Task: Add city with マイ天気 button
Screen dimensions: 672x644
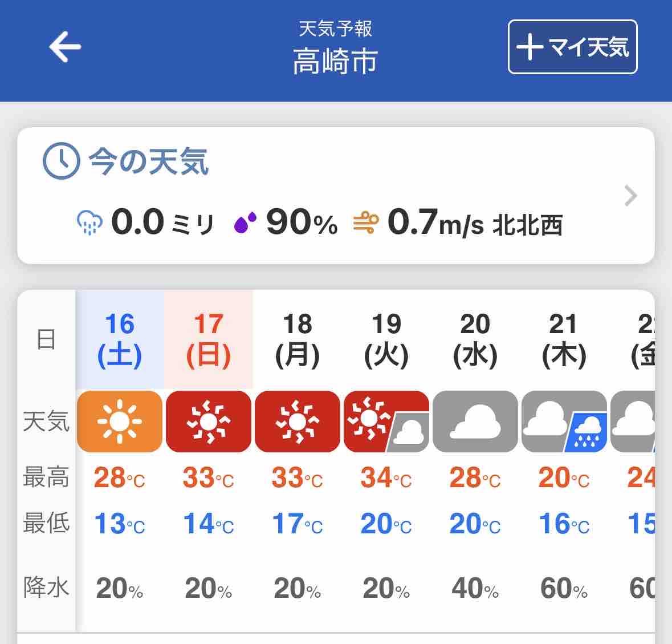Action: [x=573, y=47]
